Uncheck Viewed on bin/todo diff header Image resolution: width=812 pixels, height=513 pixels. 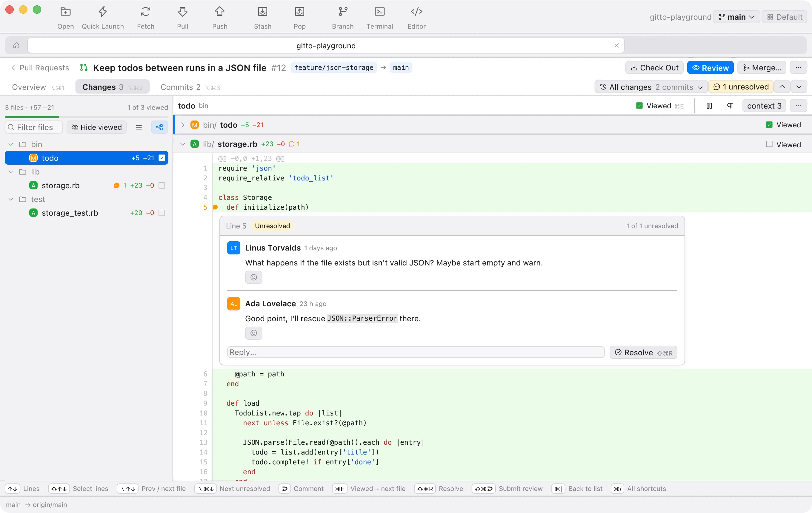(769, 125)
